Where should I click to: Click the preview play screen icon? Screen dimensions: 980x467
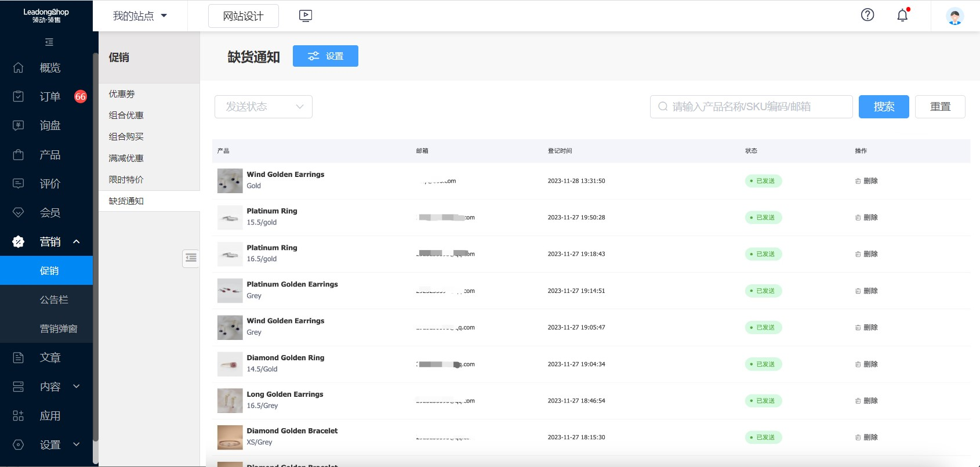coord(306,16)
